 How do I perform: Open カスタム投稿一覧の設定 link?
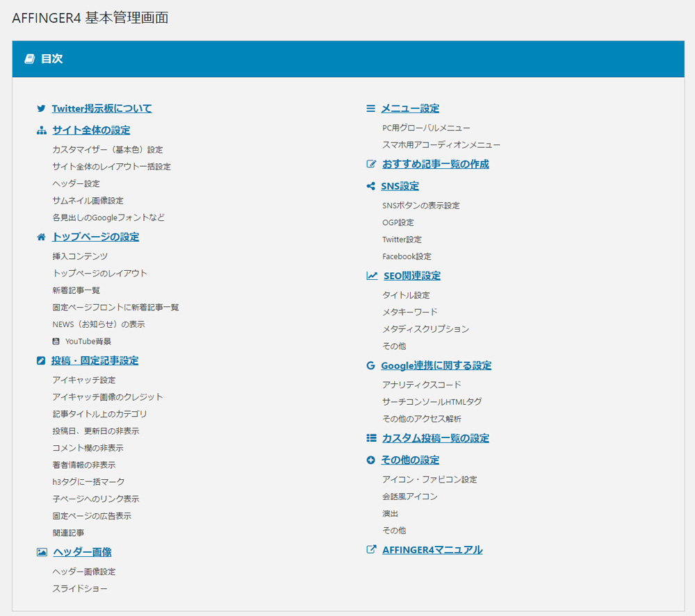tap(435, 438)
